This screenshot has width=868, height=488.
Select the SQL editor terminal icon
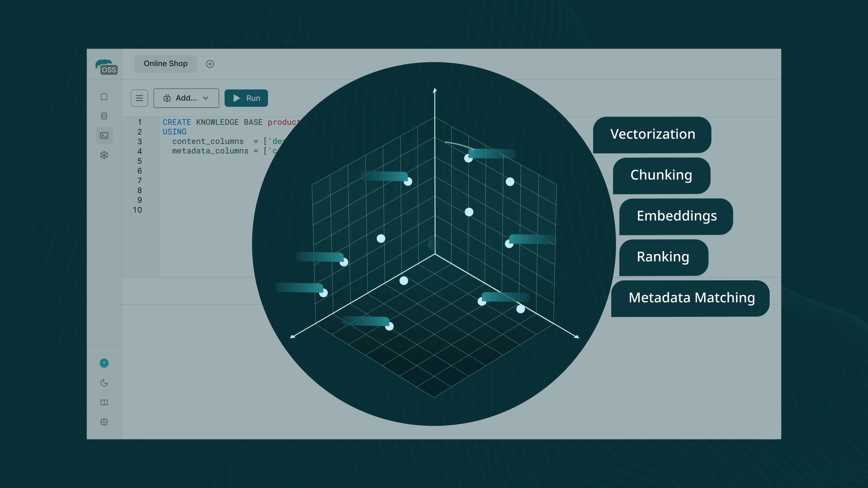104,135
